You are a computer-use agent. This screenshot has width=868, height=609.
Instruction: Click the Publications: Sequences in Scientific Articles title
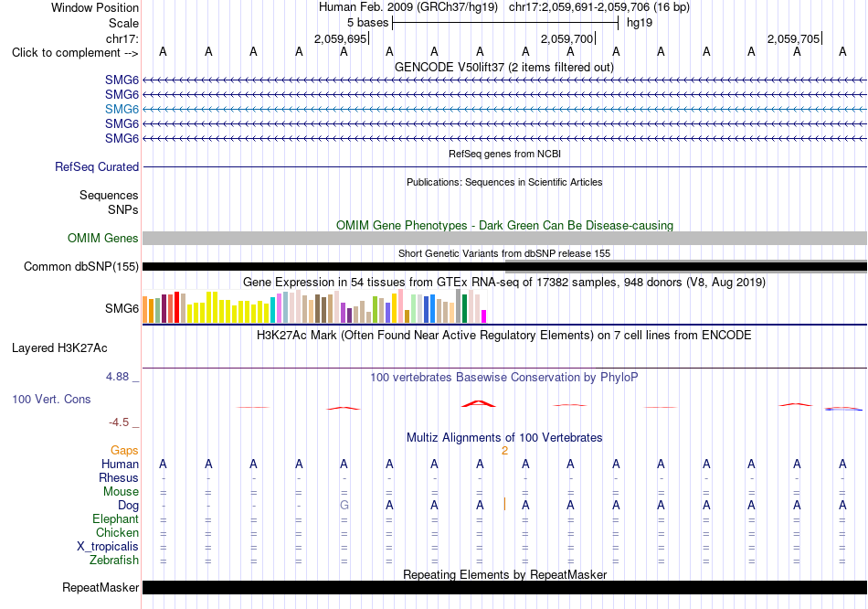(504, 182)
